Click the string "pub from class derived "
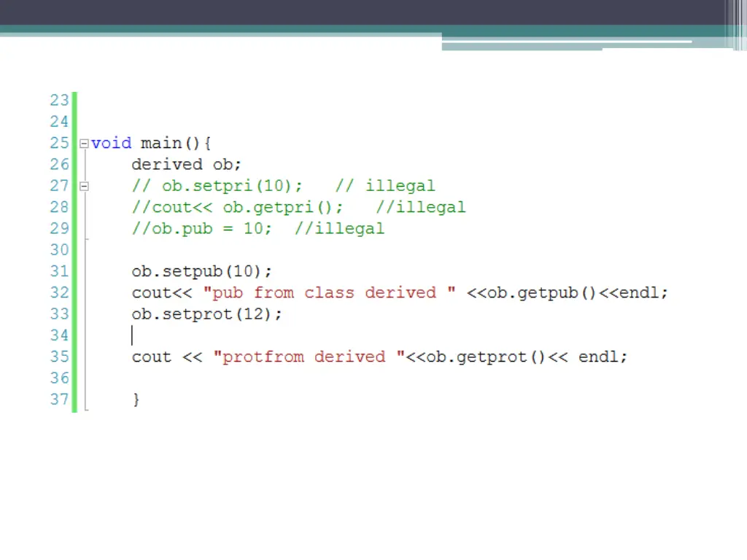The height and width of the screenshot is (560, 747). coord(330,293)
